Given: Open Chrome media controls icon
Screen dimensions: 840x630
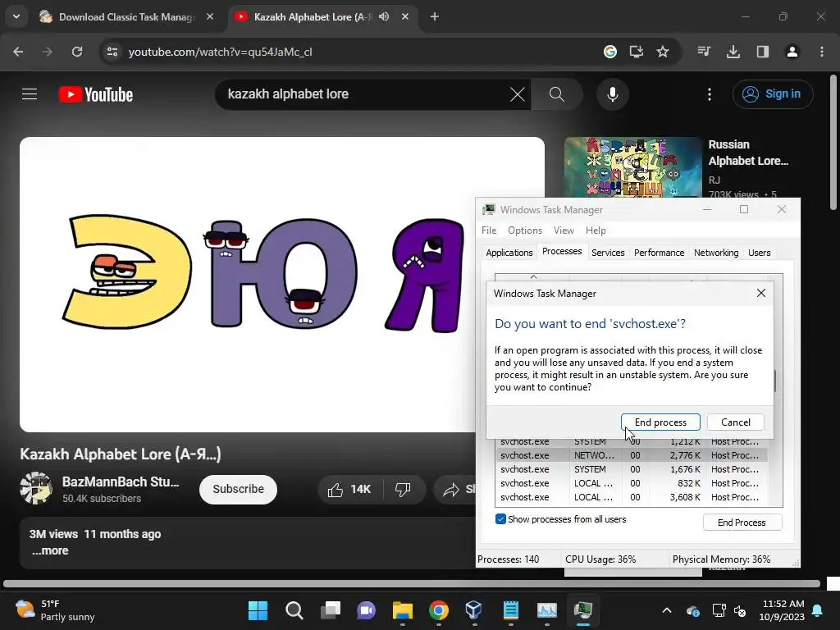Looking at the screenshot, I should pyautogui.click(x=704, y=52).
